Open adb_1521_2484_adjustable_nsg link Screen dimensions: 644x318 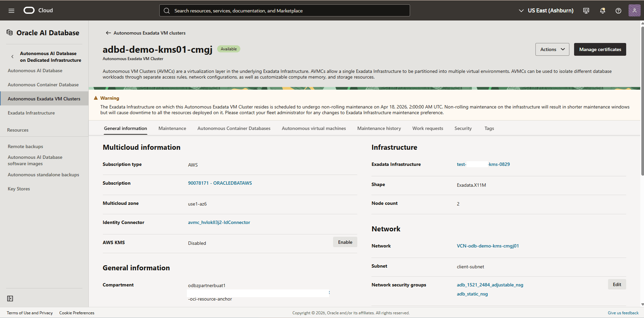490,285
